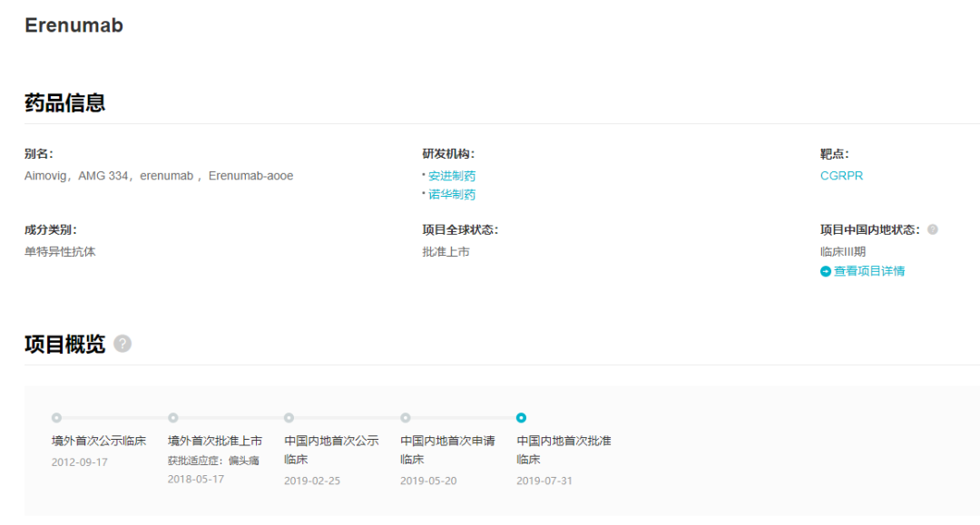The height and width of the screenshot is (525, 980).
Task: Click the 单特异性抗体 ingredient category value
Action: (x=60, y=252)
